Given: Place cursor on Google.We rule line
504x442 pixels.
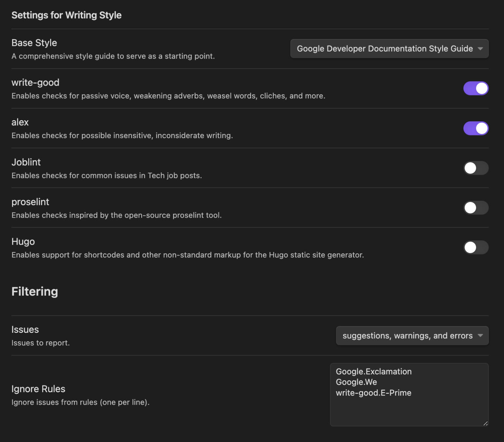Looking at the screenshot, I should (356, 382).
